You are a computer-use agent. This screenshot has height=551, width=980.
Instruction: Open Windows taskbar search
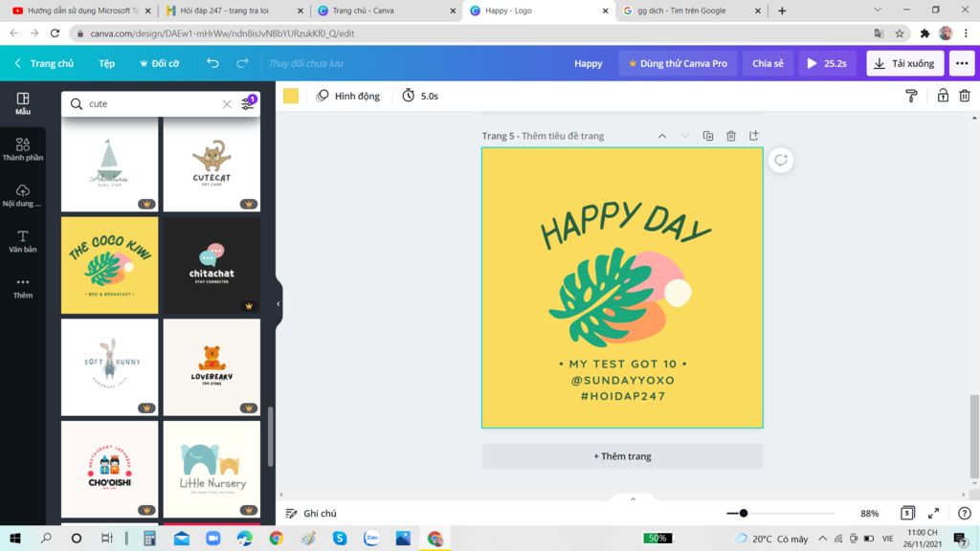click(46, 538)
